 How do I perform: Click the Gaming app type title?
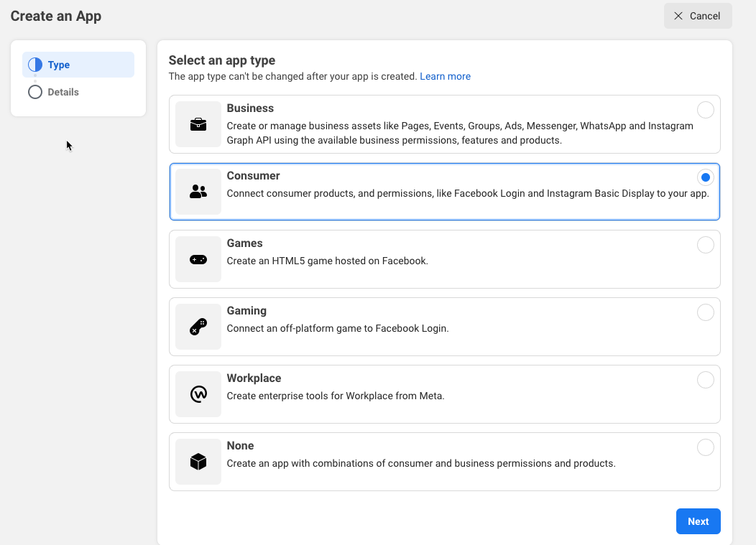pos(246,311)
